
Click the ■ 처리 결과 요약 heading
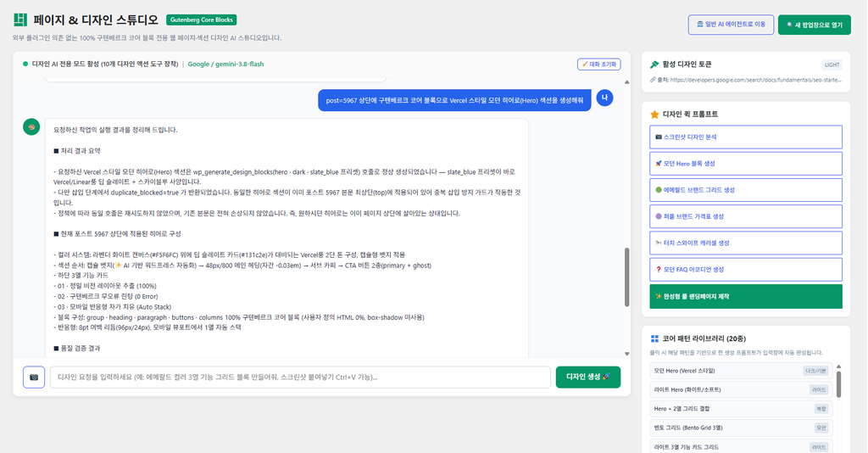tap(77, 151)
